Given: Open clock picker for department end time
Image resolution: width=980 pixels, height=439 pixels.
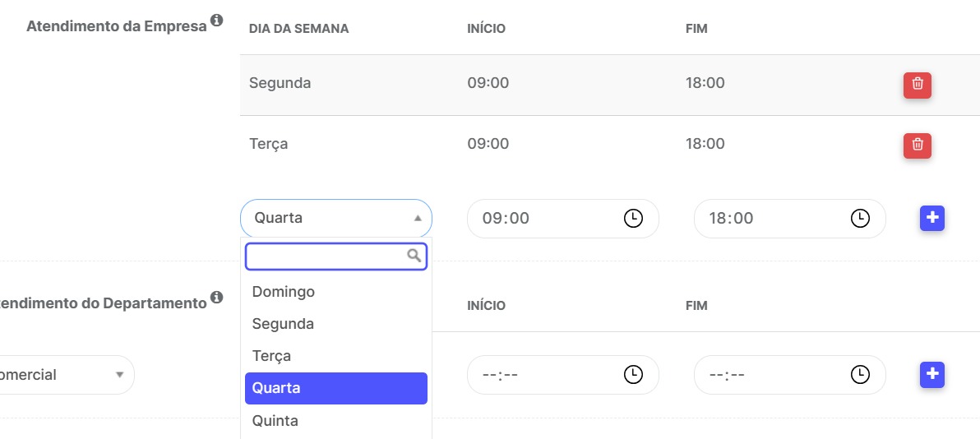Looking at the screenshot, I should pyautogui.click(x=861, y=375).
